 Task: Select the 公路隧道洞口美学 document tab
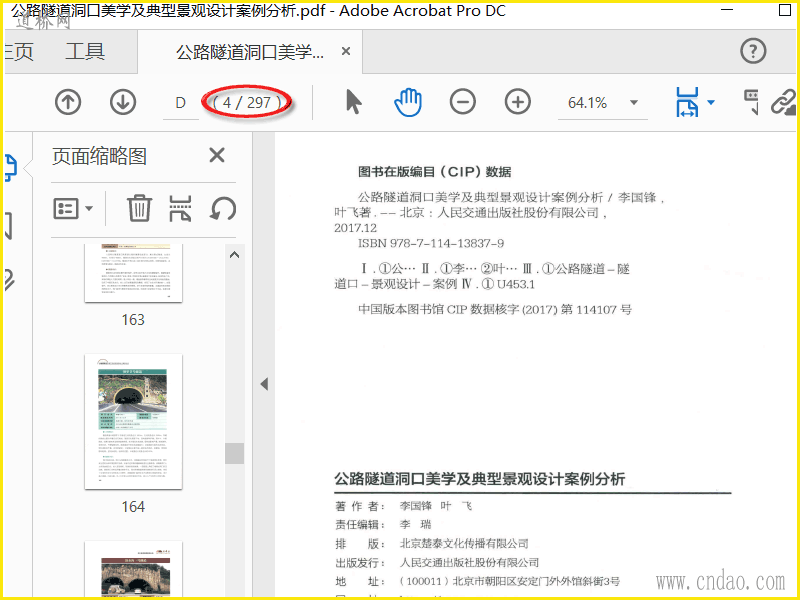(249, 52)
